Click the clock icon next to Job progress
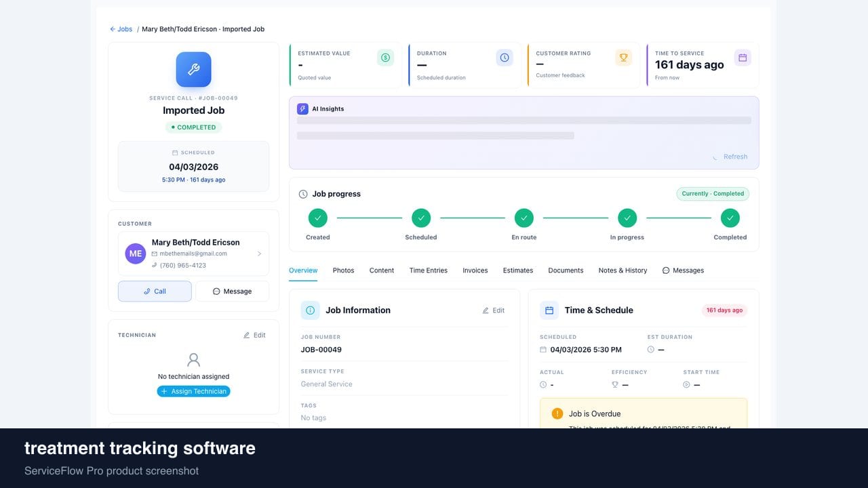This screenshot has height=488, width=868. click(x=303, y=194)
